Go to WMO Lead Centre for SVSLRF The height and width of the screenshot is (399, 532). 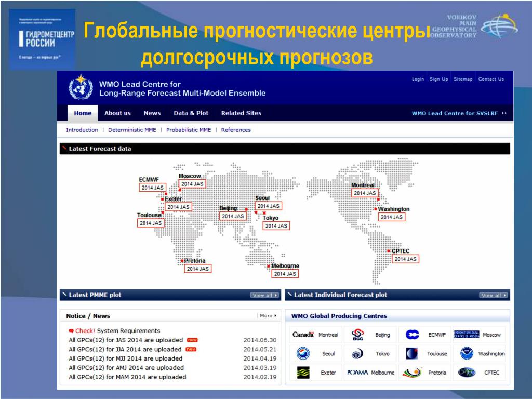coord(459,113)
